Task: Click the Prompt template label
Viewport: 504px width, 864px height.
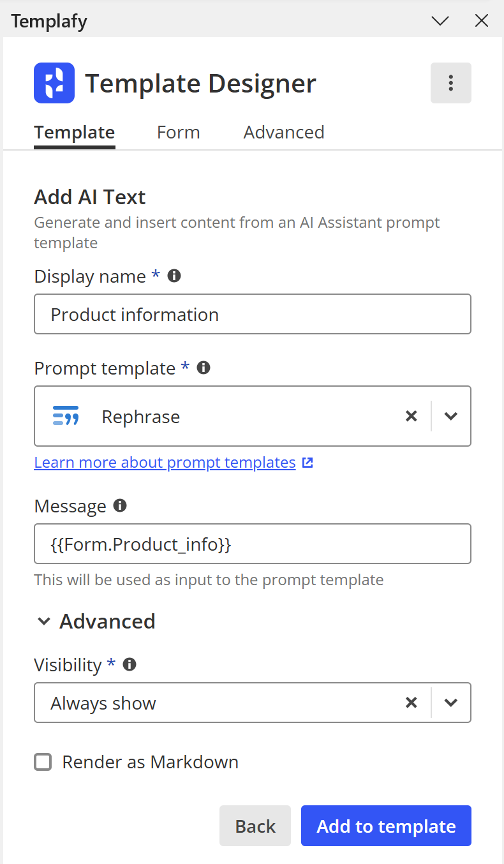Action: tap(105, 368)
